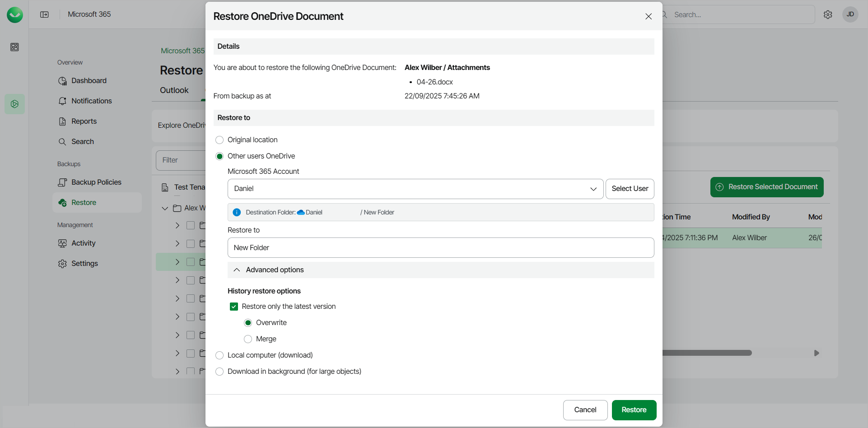The height and width of the screenshot is (428, 868).
Task: Click the Restore to folder input field
Action: [x=440, y=248]
